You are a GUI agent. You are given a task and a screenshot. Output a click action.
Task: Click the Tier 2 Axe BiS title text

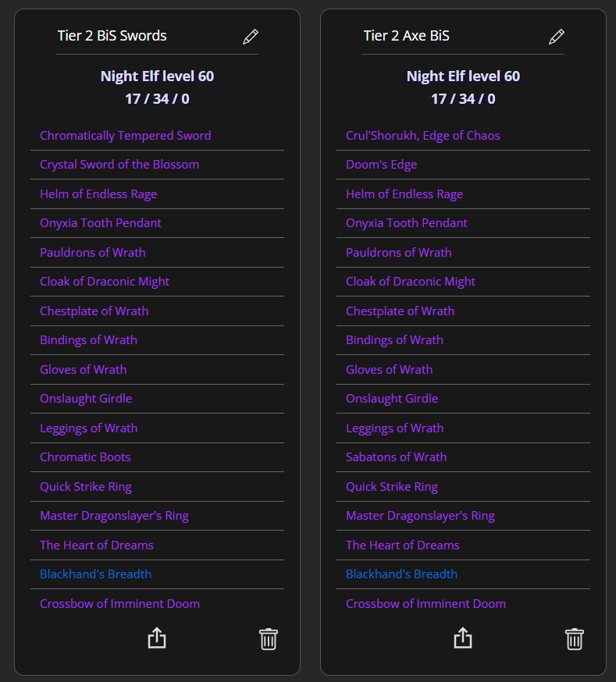click(x=406, y=36)
